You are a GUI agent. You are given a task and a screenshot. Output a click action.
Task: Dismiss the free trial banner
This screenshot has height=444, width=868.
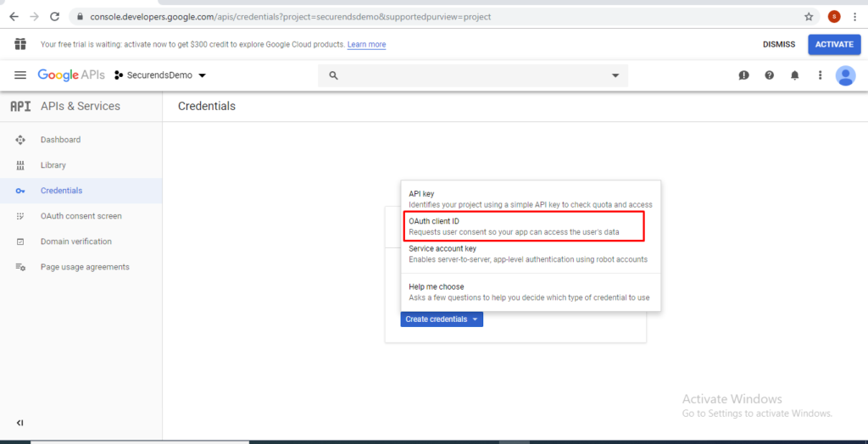779,44
